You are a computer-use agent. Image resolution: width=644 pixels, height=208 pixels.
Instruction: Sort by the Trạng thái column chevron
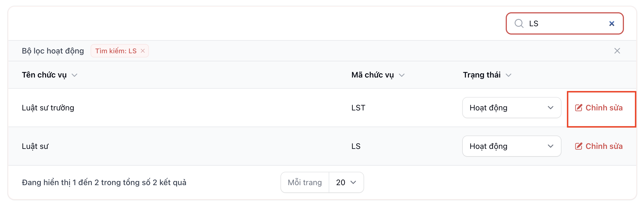509,75
